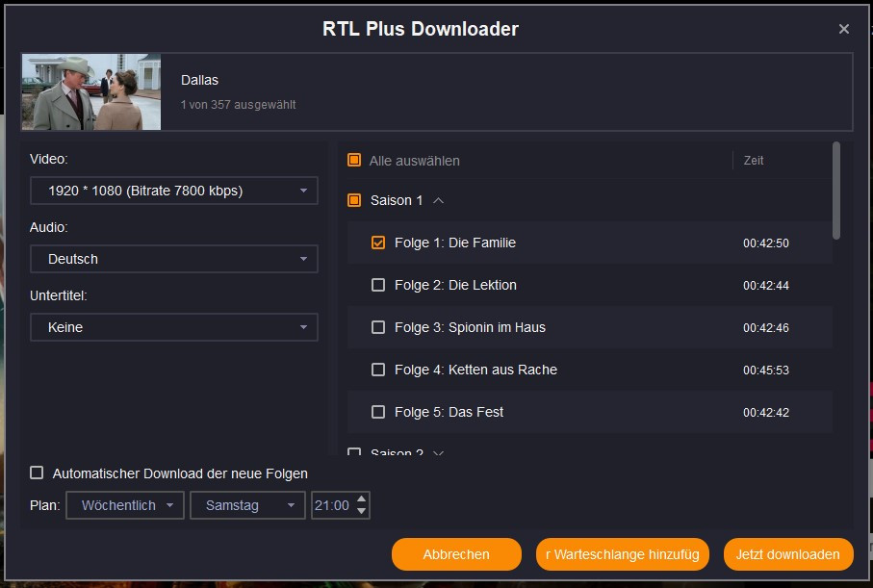The image size is (873, 588).
Task: Click the Abbrechen button
Action: click(x=456, y=554)
